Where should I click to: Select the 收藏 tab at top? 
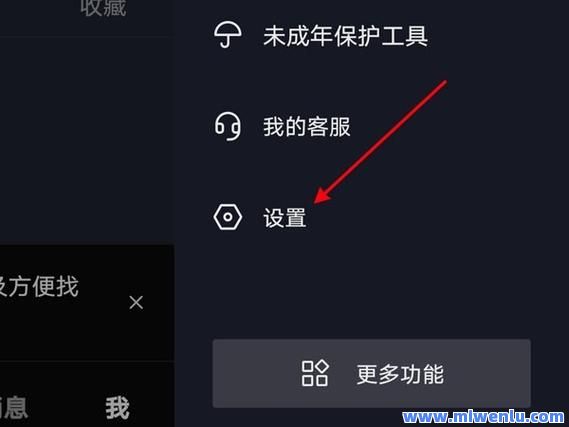tap(103, 8)
